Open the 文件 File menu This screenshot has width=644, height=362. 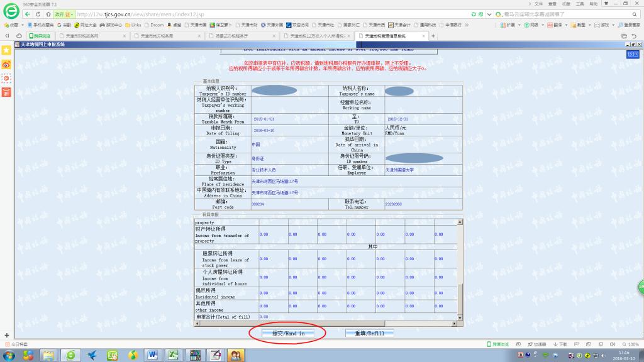[x=538, y=4]
